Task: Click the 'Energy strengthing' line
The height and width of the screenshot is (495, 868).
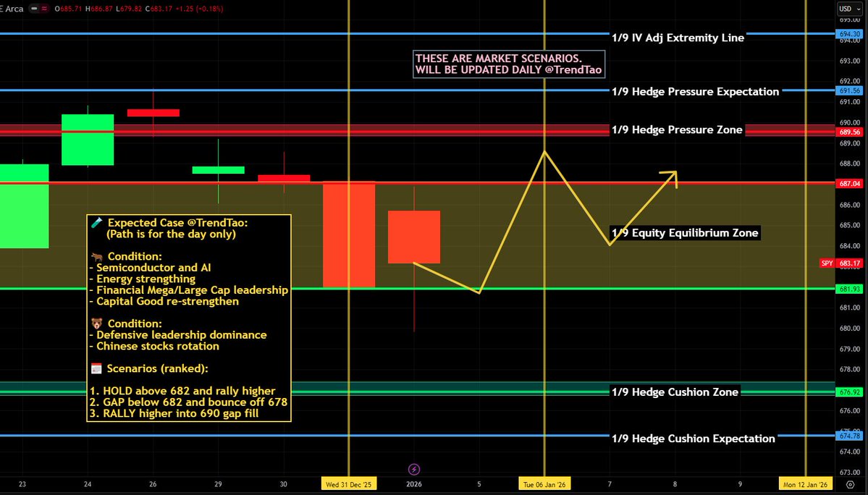Action: (143, 279)
